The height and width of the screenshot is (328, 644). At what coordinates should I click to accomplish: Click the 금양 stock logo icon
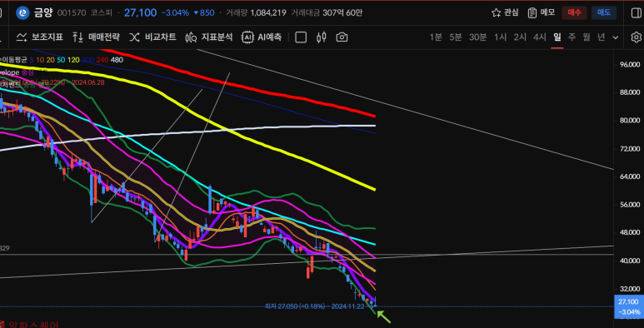tap(22, 12)
